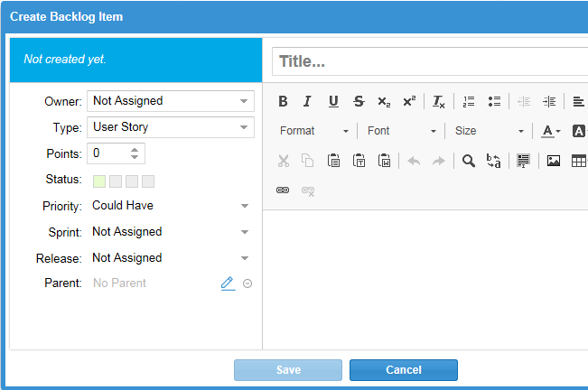Apply italic formatting

coord(307,102)
